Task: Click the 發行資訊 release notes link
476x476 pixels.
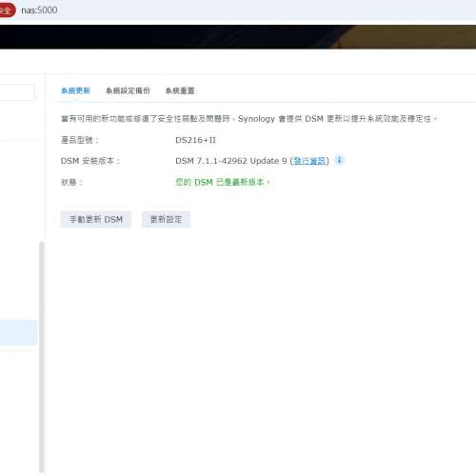Action: pos(309,161)
